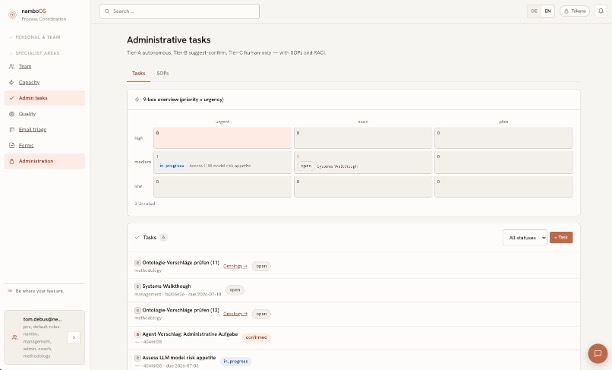Image resolution: width=612 pixels, height=370 pixels.
Task: Click the Email triage sidebar icon
Action: 12,130
